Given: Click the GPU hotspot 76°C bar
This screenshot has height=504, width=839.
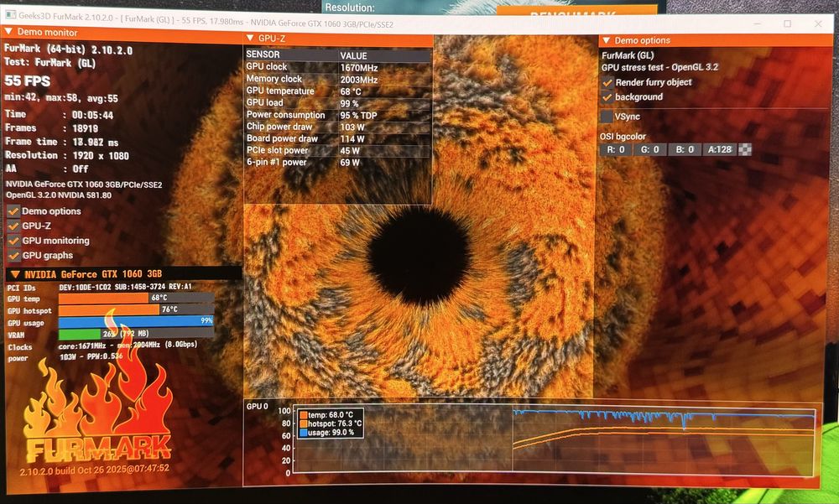Looking at the screenshot, I should [x=137, y=309].
